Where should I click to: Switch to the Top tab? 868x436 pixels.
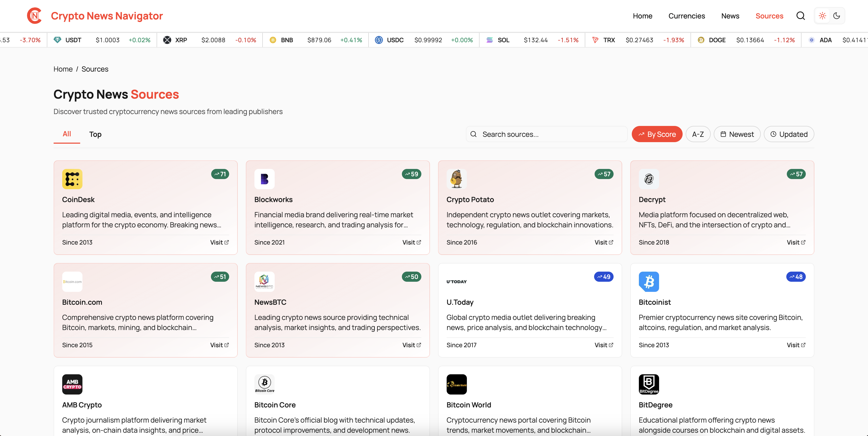tap(95, 134)
